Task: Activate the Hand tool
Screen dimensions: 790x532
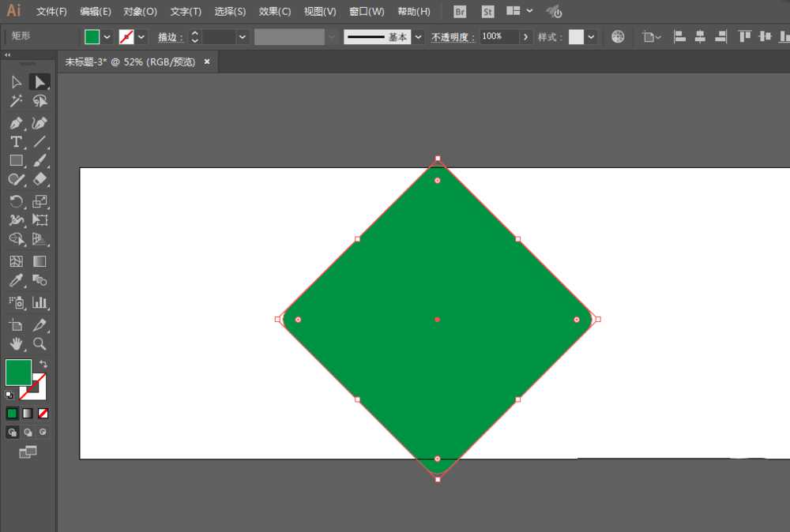Action: tap(16, 344)
